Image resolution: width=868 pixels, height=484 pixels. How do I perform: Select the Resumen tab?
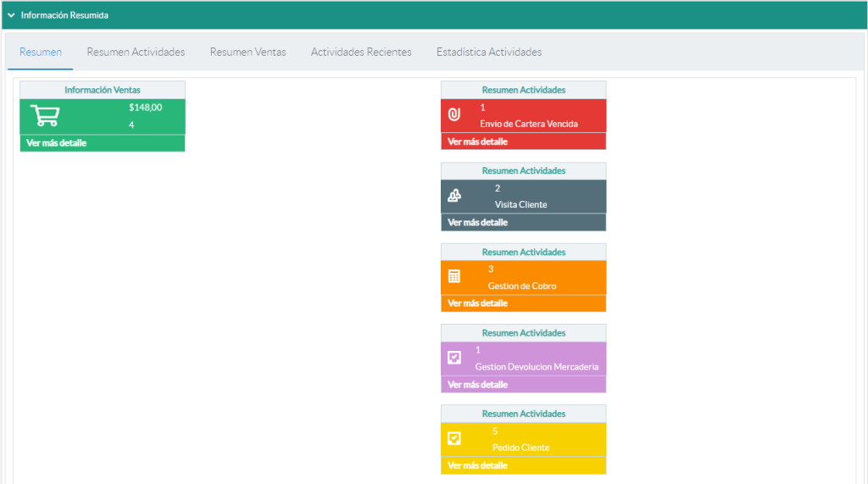pyautogui.click(x=41, y=52)
